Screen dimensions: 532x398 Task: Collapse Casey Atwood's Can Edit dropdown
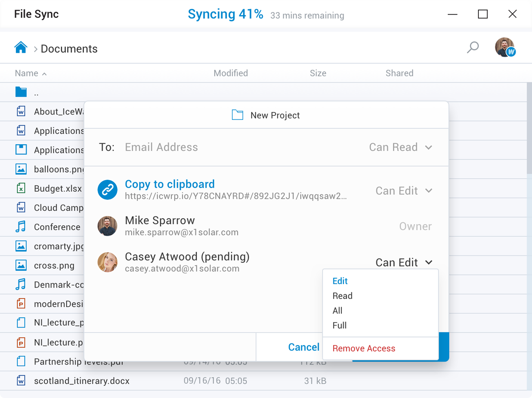pyautogui.click(x=403, y=263)
